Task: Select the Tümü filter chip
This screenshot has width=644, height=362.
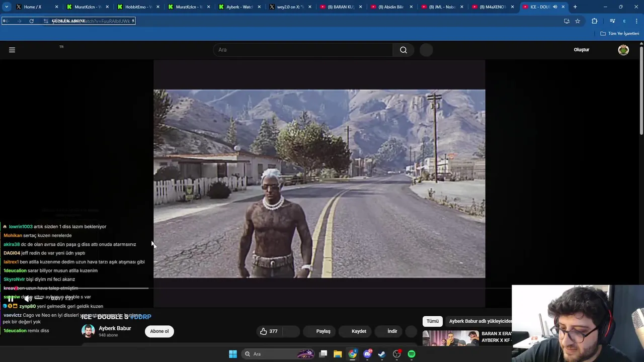Action: (433, 321)
